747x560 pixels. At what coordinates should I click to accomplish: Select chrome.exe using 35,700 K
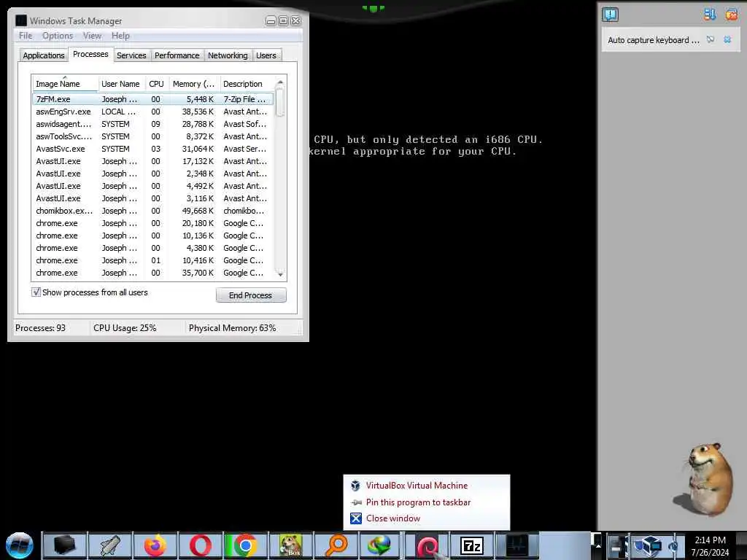click(x=153, y=273)
